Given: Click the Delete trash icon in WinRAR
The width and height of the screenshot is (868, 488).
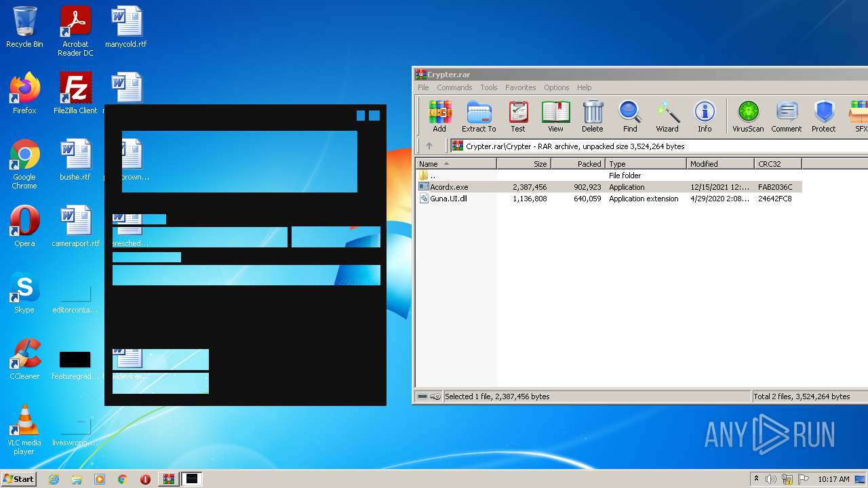Looking at the screenshot, I should pos(592,116).
